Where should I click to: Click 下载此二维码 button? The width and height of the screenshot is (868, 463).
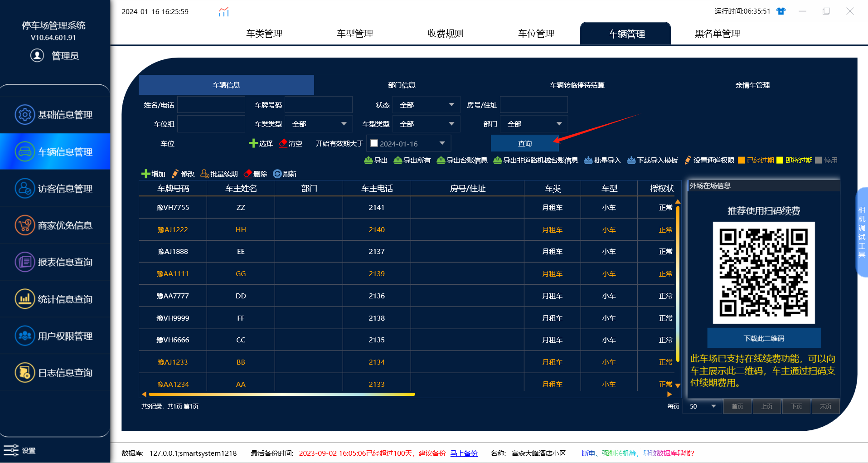pos(764,338)
